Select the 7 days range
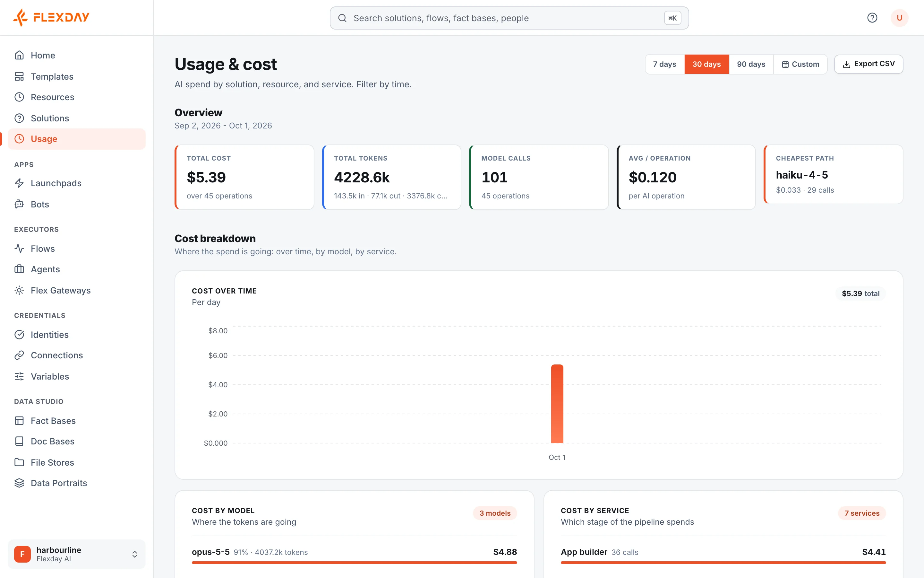Image resolution: width=924 pixels, height=578 pixels. pyautogui.click(x=664, y=64)
